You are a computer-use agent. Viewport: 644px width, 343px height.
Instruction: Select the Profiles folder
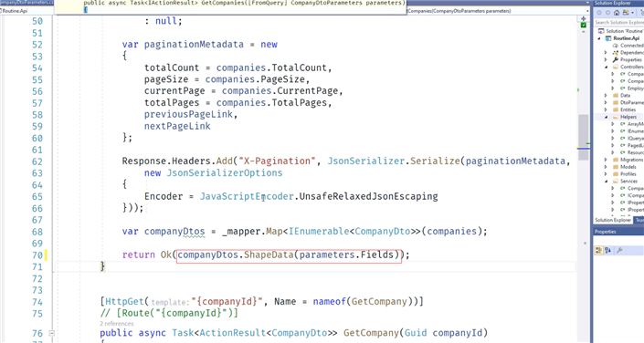[628, 174]
